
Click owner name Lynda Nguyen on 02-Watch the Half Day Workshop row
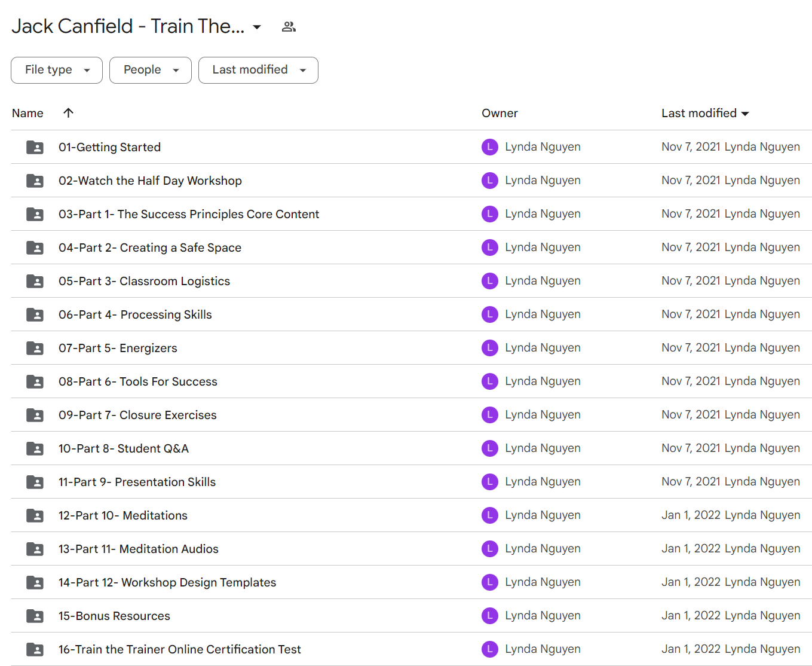pos(543,181)
